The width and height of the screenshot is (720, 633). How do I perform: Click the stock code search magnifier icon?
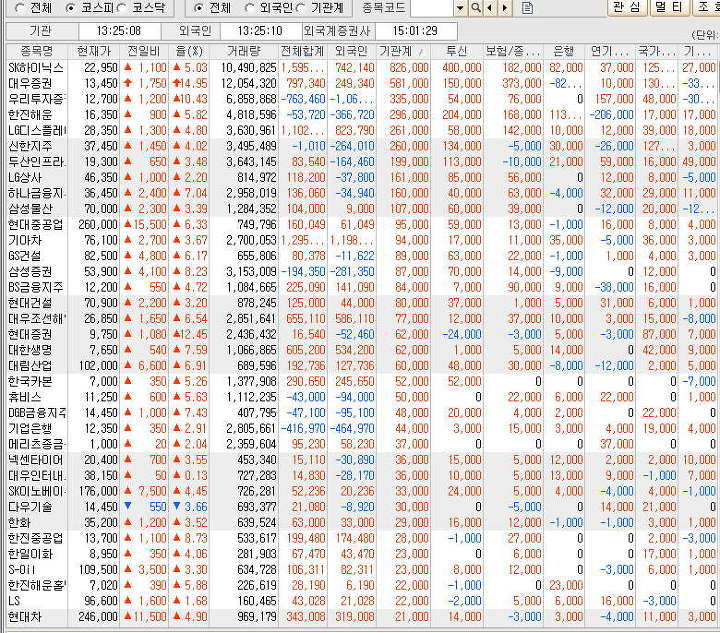click(476, 8)
